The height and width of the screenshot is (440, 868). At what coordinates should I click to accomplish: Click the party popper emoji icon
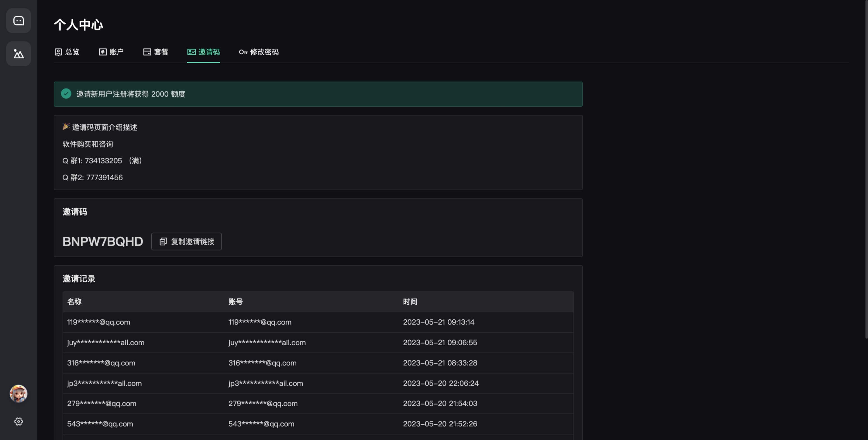(66, 126)
